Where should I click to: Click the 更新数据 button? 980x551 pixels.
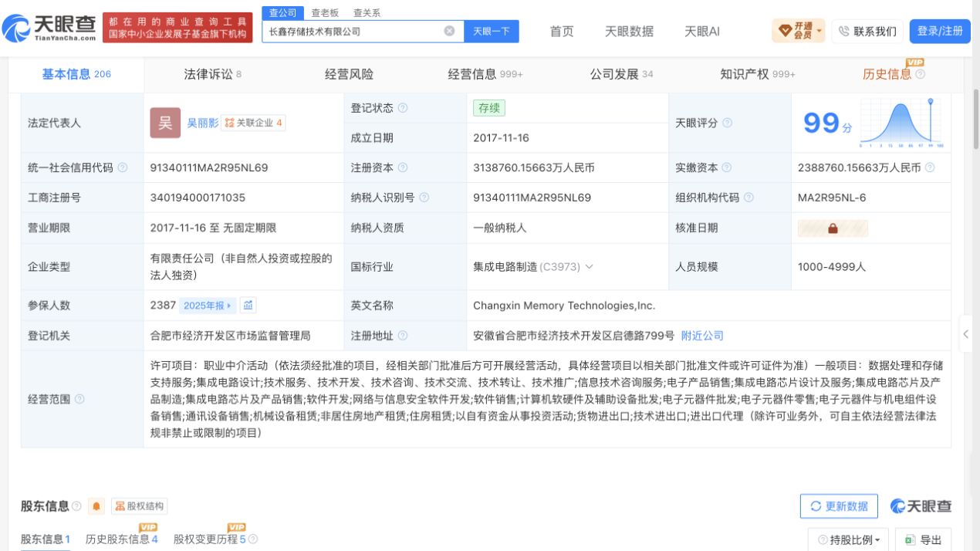click(839, 506)
